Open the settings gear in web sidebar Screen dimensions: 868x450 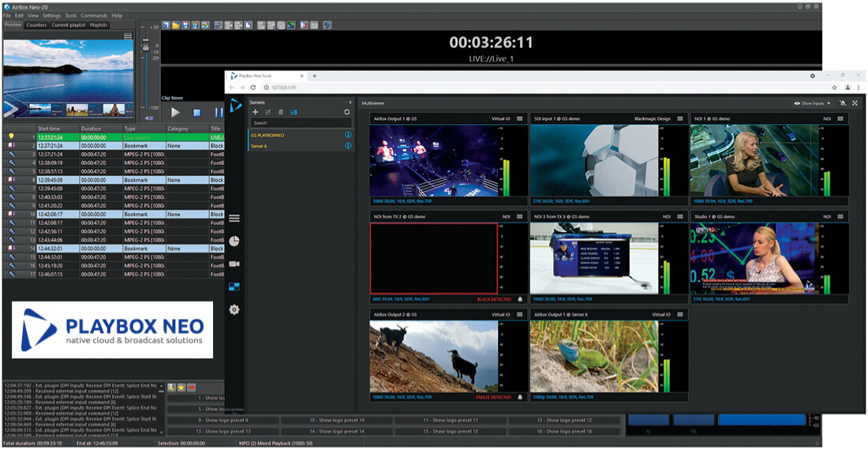pyautogui.click(x=234, y=309)
